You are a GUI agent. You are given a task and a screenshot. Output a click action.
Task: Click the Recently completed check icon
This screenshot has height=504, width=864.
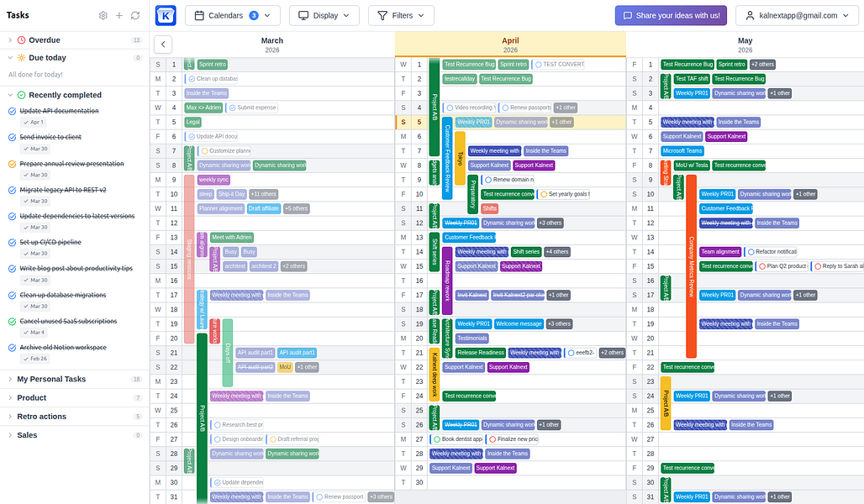click(22, 95)
